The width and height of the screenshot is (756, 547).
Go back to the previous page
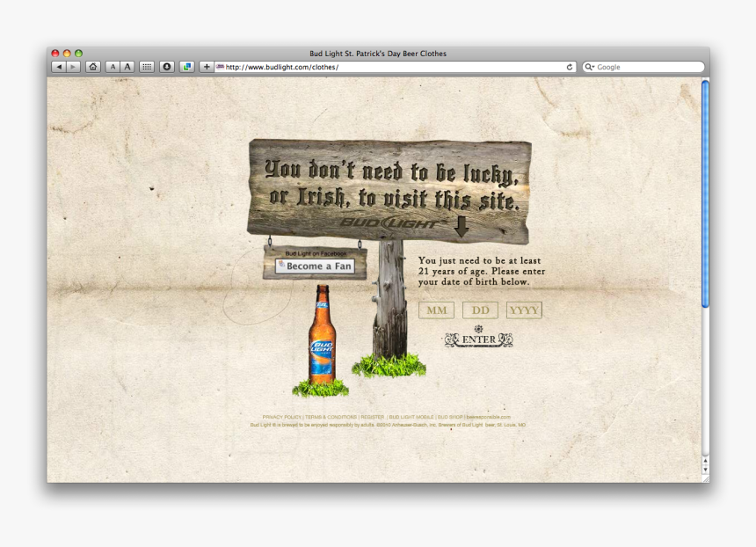pos(59,67)
